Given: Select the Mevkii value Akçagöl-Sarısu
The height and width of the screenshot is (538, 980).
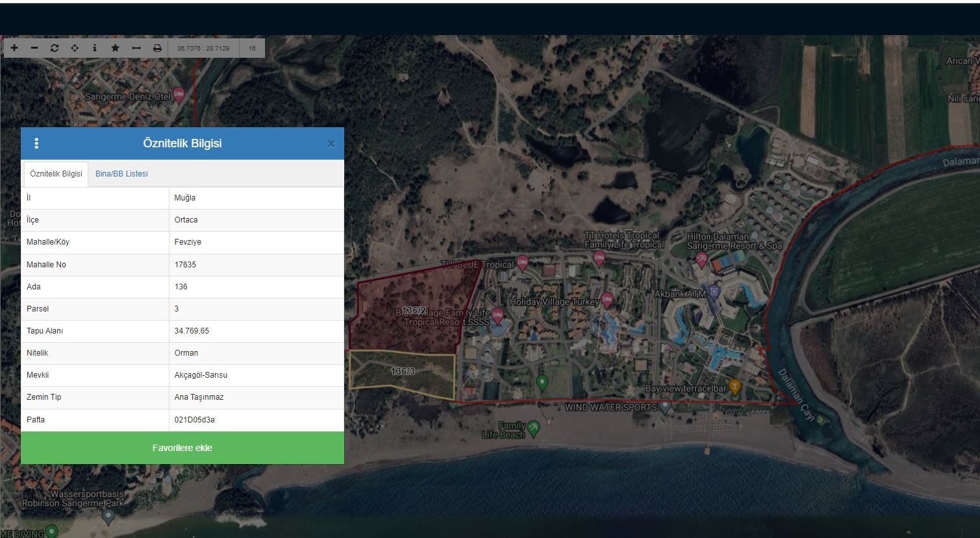Looking at the screenshot, I should (x=201, y=375).
